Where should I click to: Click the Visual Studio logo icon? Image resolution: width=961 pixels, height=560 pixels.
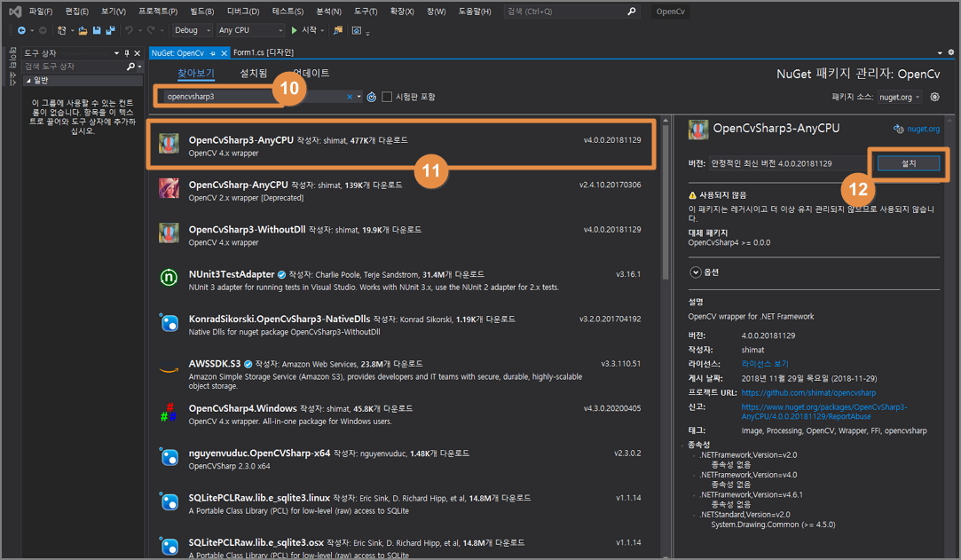tap(15, 11)
